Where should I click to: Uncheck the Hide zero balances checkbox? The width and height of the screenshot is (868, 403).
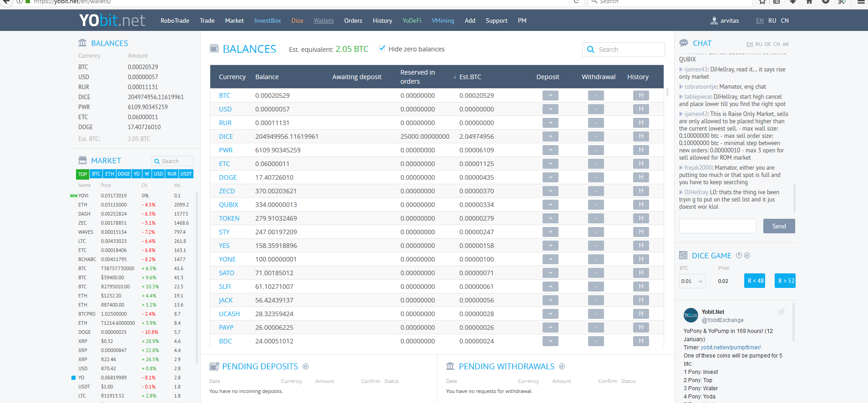[382, 49]
